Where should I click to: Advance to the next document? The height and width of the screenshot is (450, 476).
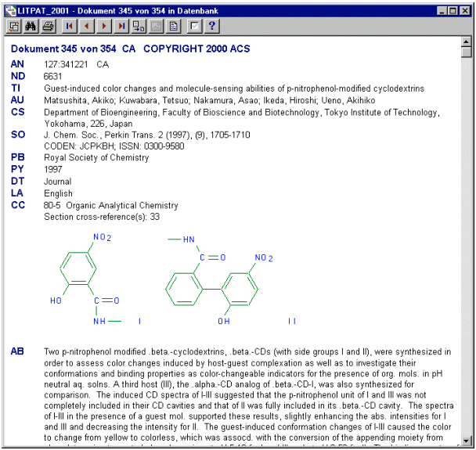(103, 26)
